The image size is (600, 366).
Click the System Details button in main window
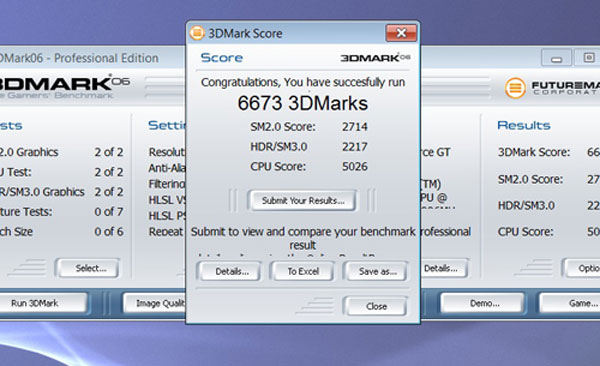pos(444,268)
